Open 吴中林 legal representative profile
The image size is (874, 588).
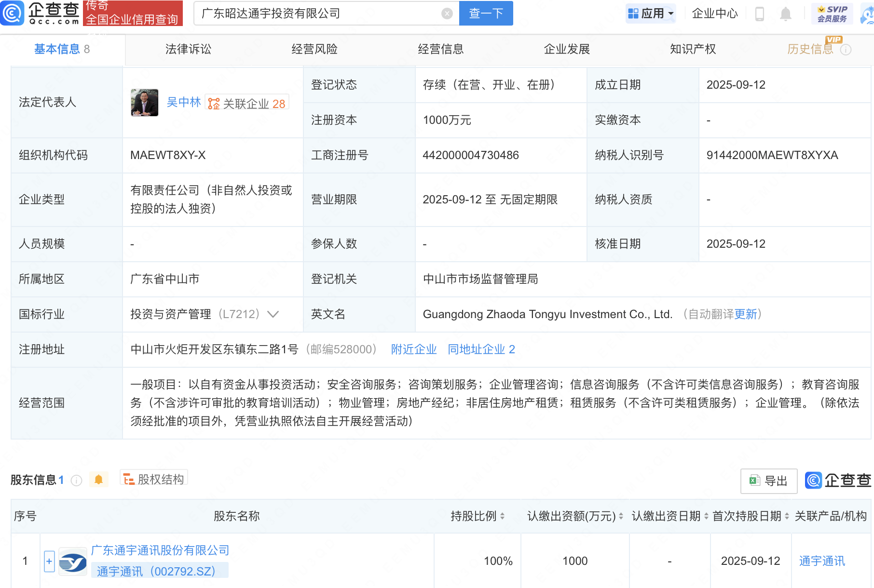(x=184, y=103)
